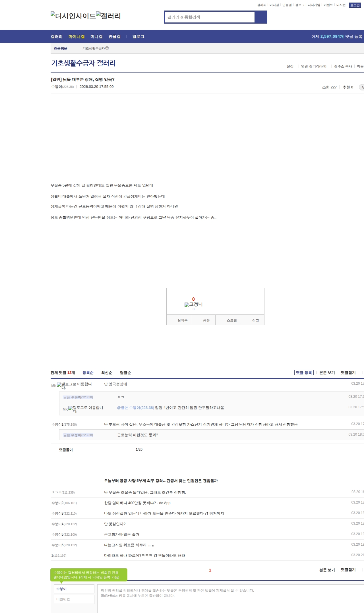This screenshot has width=364, height=613.
Task: Sort comments by 답글순
Action: (125, 373)
